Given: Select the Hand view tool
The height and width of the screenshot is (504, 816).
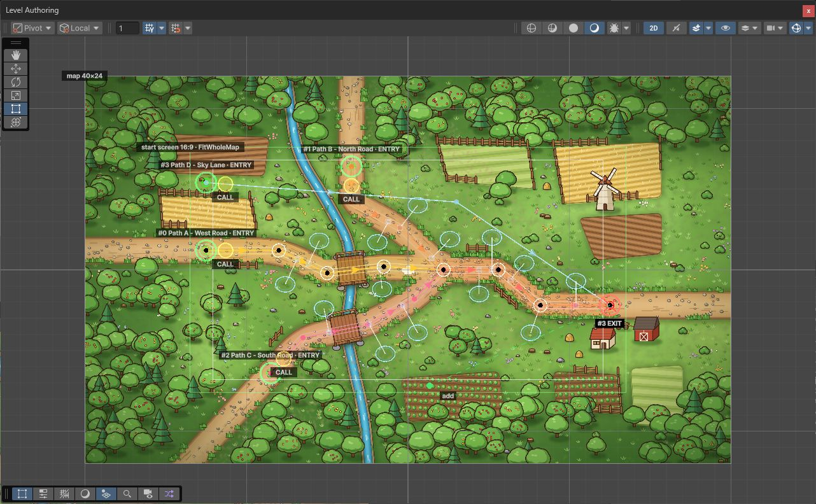Looking at the screenshot, I should (16, 55).
